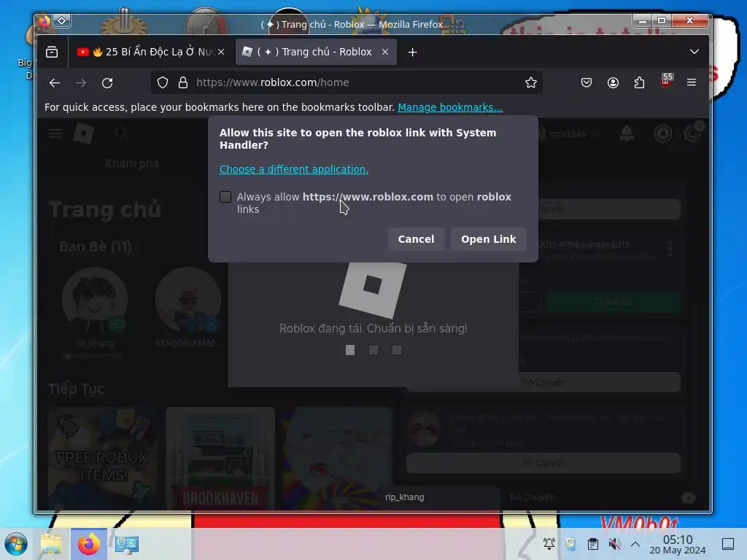This screenshot has width=747, height=560.
Task: Open the Windows Start orb
Action: [x=16, y=544]
